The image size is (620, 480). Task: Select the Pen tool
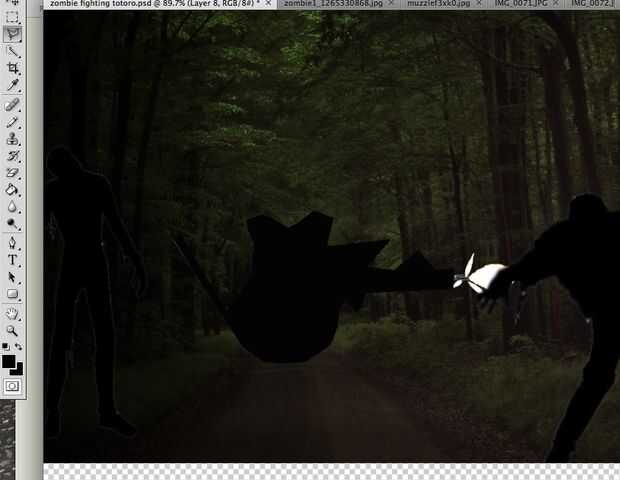[x=12, y=242]
